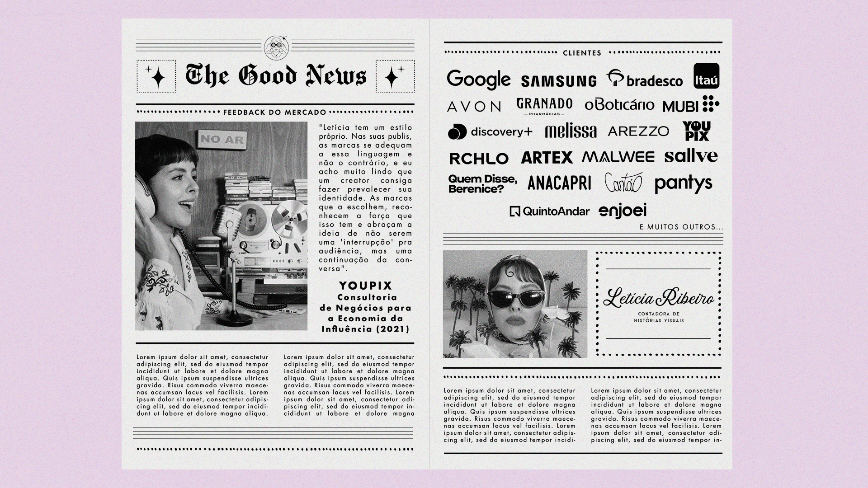Click the discovery+ logo
868x488 pixels.
pyautogui.click(x=490, y=132)
